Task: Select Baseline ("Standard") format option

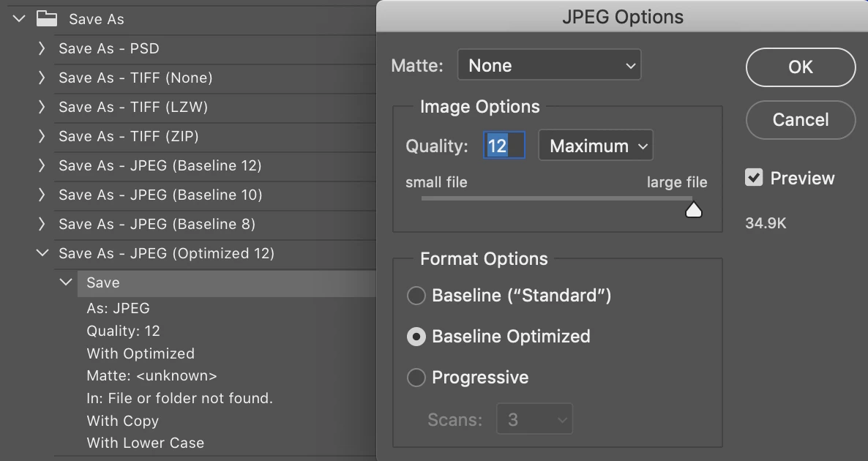Action: (416, 296)
